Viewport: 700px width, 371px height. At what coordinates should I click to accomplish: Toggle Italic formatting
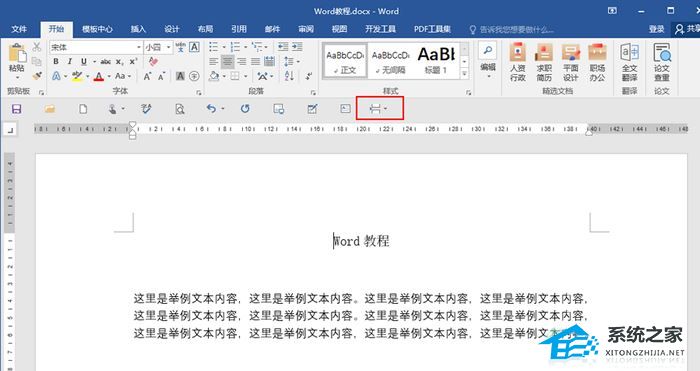tap(70, 62)
